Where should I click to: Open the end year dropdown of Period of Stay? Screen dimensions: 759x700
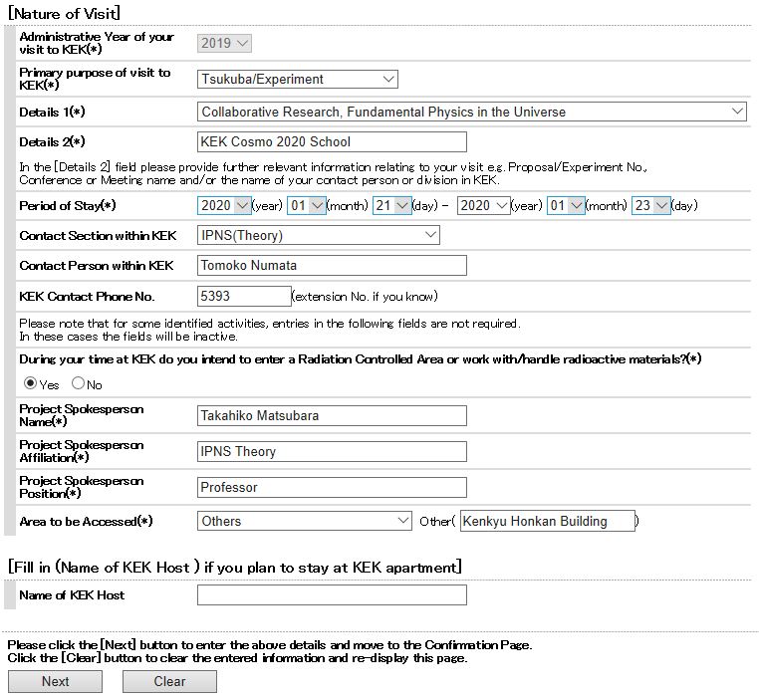point(483,206)
